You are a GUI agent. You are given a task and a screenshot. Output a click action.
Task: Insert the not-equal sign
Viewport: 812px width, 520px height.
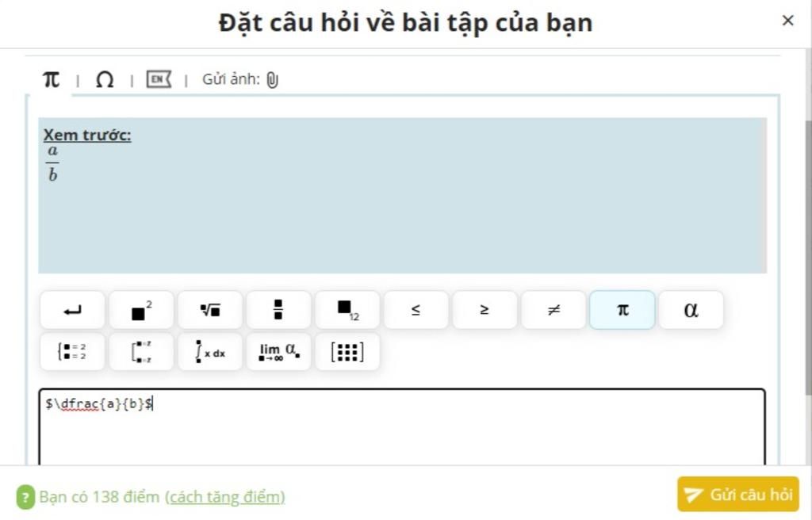tap(553, 310)
